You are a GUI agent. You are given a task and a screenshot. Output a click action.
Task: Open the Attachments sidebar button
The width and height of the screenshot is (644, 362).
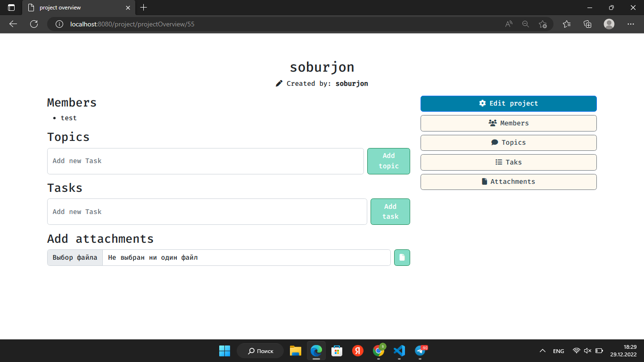(x=508, y=181)
